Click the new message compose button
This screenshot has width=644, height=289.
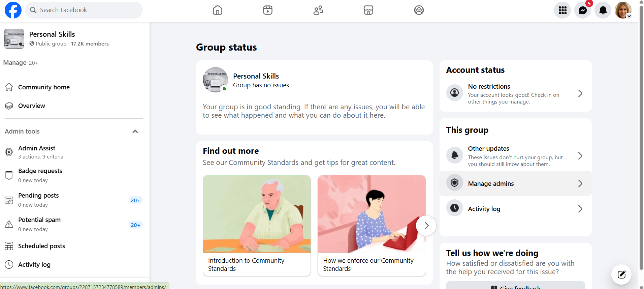(621, 274)
